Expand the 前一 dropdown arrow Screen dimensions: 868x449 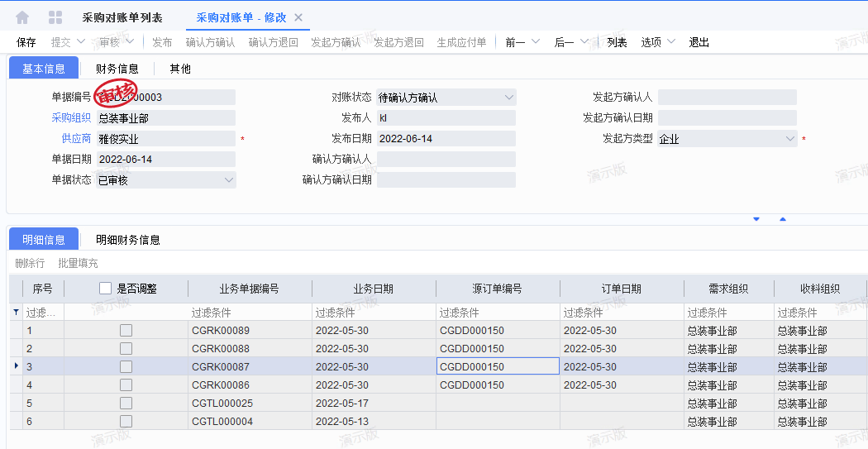(536, 41)
